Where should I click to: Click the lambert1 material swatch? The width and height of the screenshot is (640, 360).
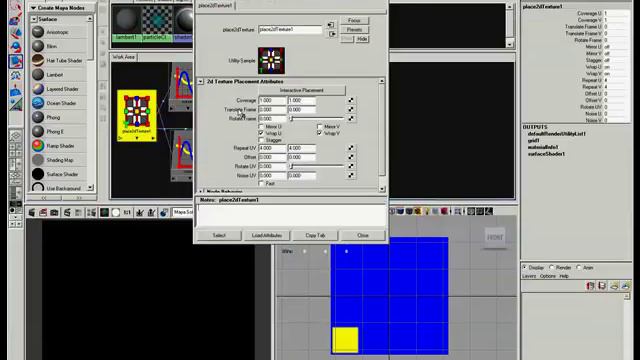click(127, 23)
